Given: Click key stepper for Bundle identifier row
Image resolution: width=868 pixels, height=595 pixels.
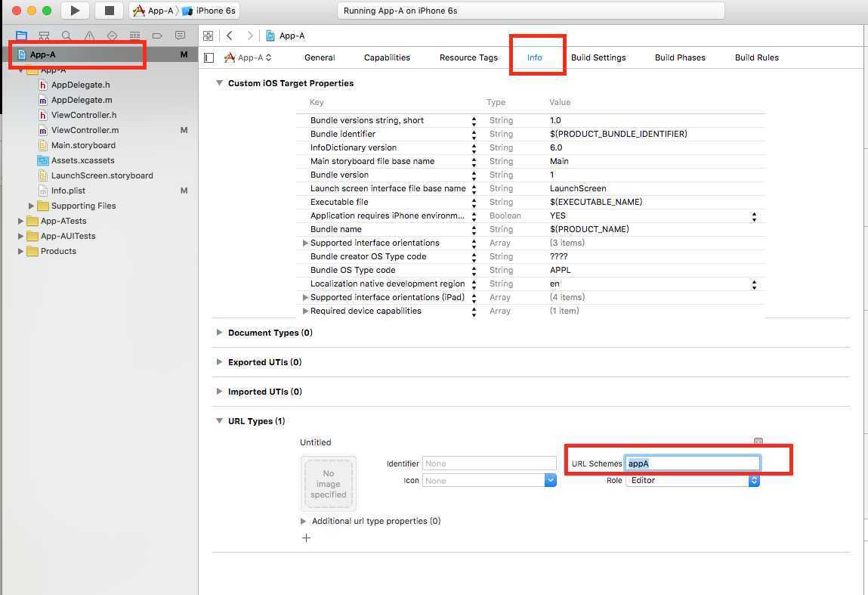Looking at the screenshot, I should coord(474,134).
